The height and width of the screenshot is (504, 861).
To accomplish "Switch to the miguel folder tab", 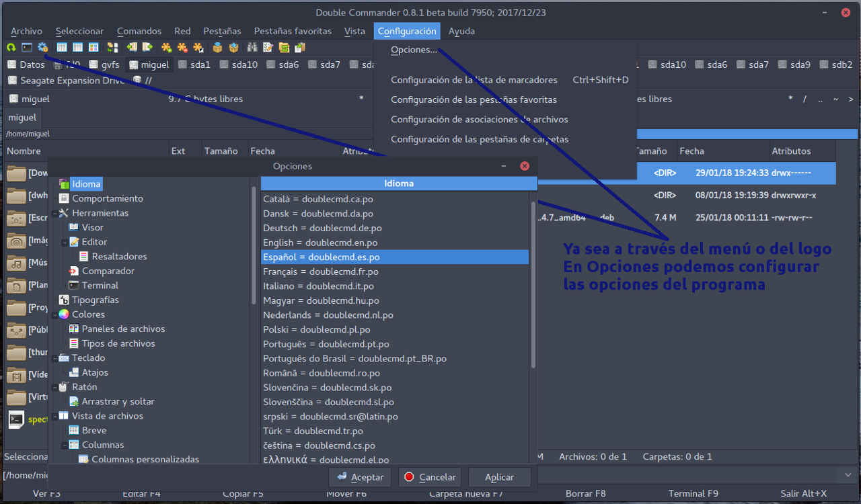I will (x=149, y=65).
